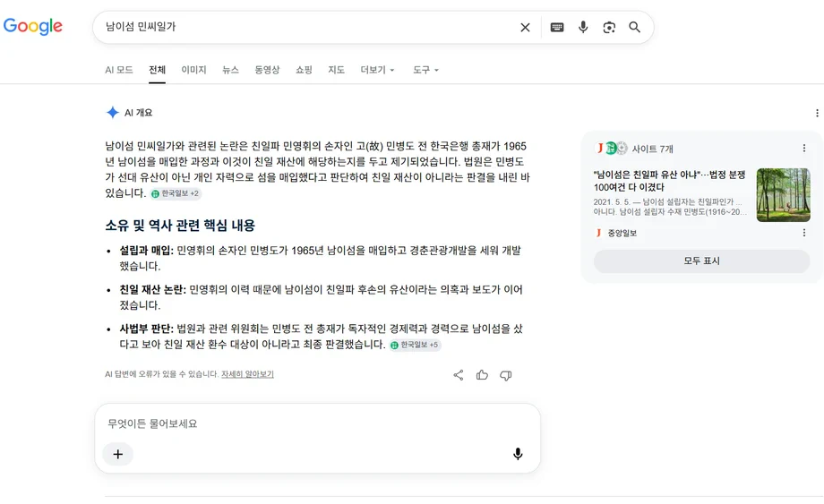Open the 이미지 tab
The height and width of the screenshot is (504, 824).
point(194,70)
